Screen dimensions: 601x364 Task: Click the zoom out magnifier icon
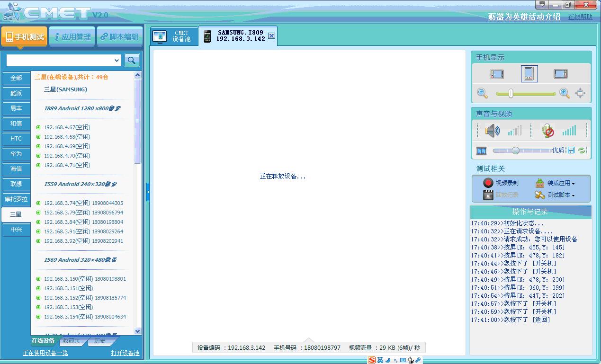coord(483,93)
